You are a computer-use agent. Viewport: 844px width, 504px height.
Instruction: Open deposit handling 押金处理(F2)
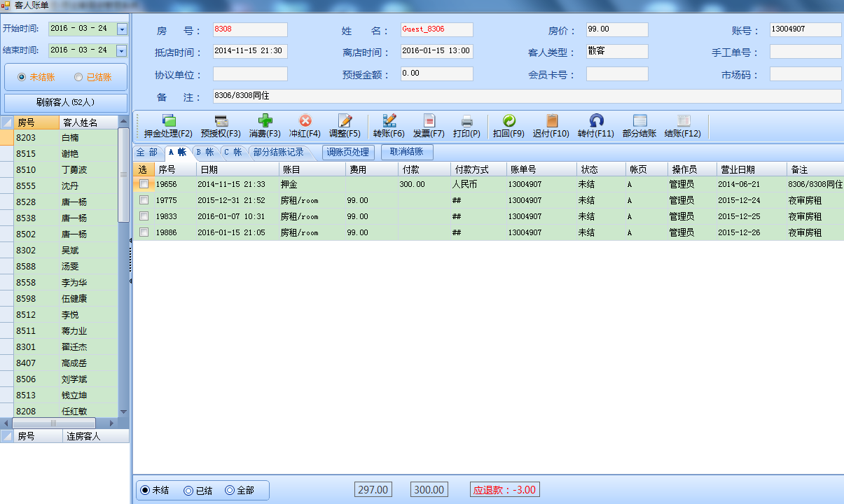click(x=168, y=127)
